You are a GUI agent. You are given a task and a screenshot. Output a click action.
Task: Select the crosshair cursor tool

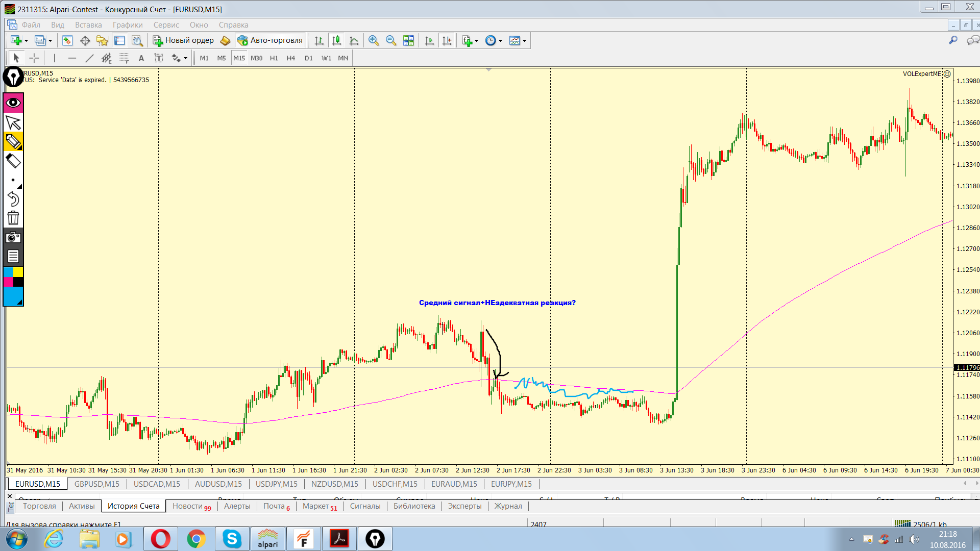pyautogui.click(x=34, y=58)
